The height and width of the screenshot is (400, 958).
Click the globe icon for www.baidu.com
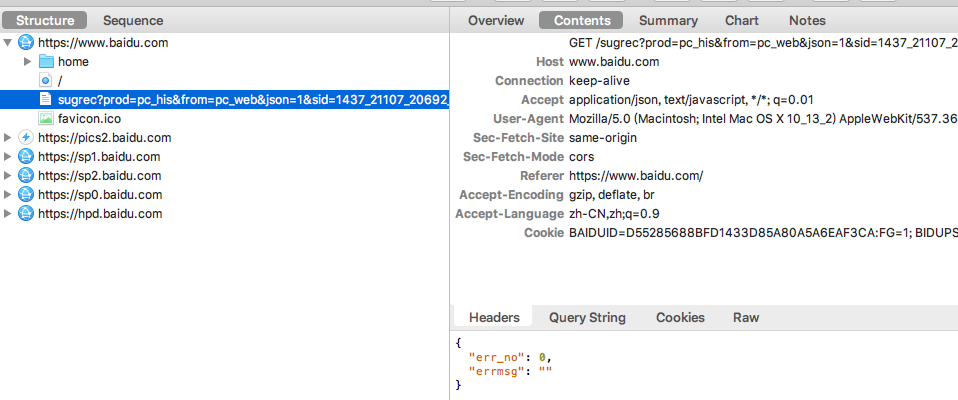(x=26, y=43)
